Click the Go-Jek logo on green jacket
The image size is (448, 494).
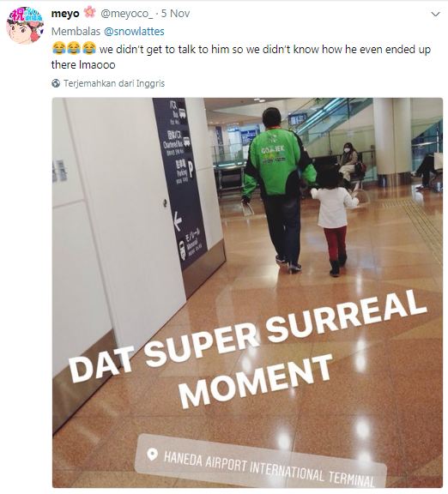(x=273, y=151)
